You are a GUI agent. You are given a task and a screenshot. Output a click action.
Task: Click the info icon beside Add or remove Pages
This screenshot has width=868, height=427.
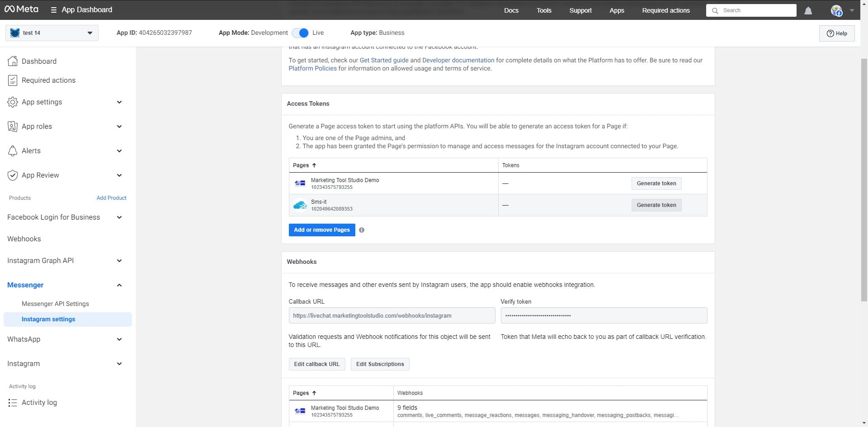362,230
